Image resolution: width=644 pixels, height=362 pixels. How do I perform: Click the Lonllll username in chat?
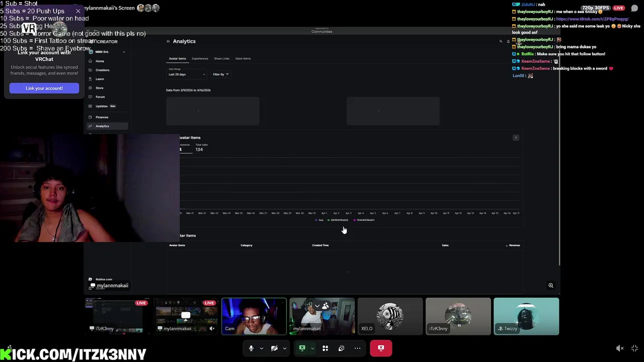click(x=519, y=75)
